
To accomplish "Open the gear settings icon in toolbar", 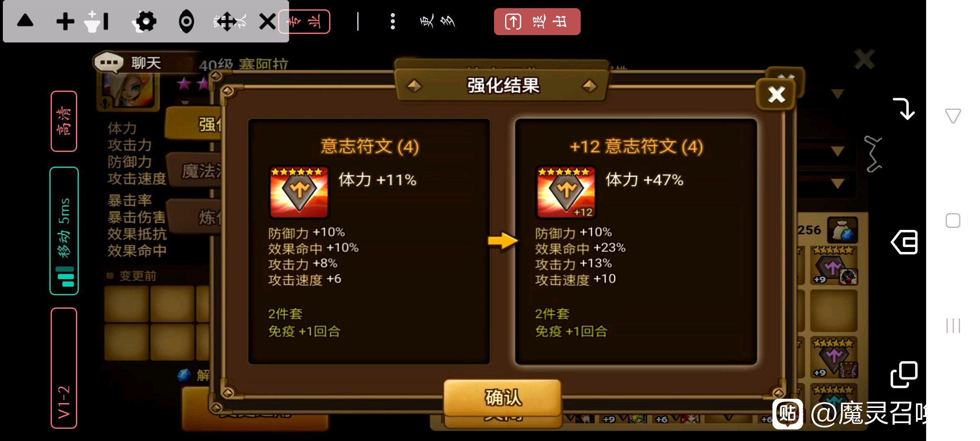I will 145,22.
